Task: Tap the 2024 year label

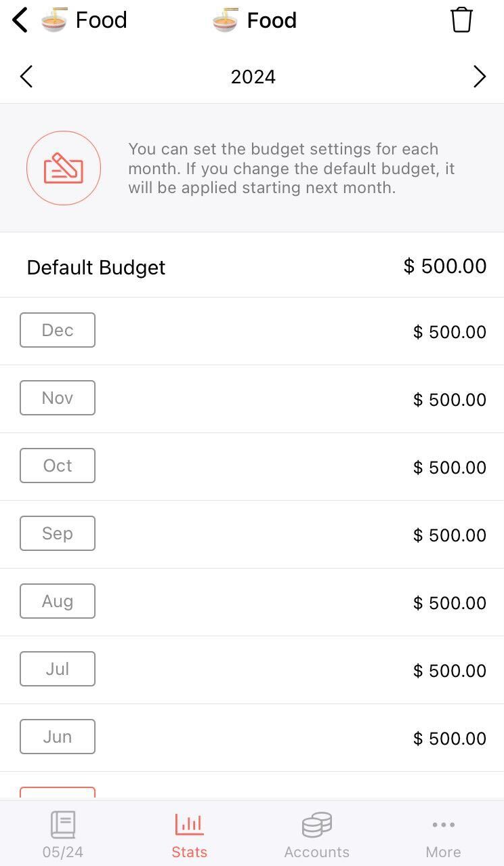Action: tap(253, 77)
